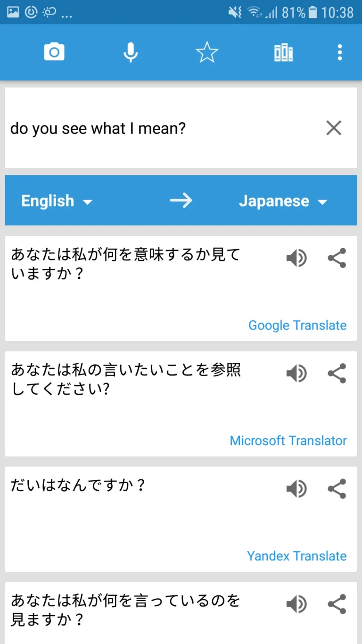
Task: Open the Microsoft Translator link
Action: click(x=288, y=440)
